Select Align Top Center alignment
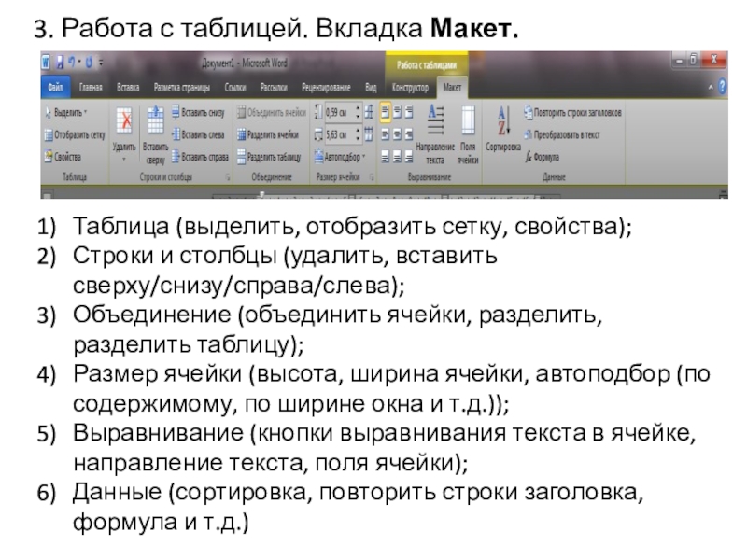The height and width of the screenshot is (560, 747). click(x=398, y=112)
